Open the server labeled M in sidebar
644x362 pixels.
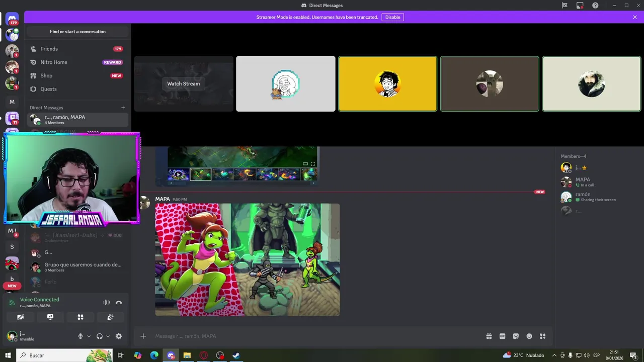12,102
